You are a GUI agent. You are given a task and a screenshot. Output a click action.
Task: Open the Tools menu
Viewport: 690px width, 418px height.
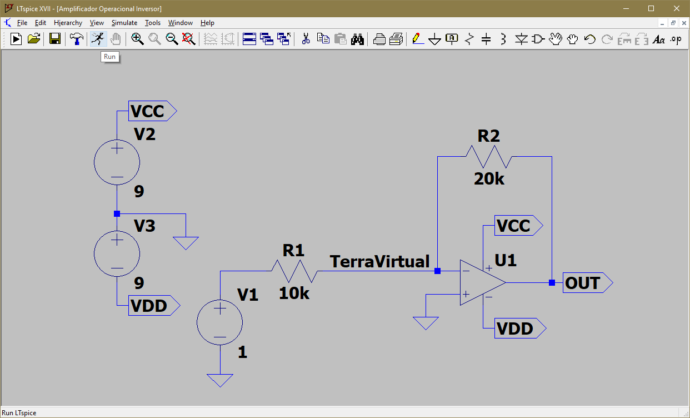152,22
